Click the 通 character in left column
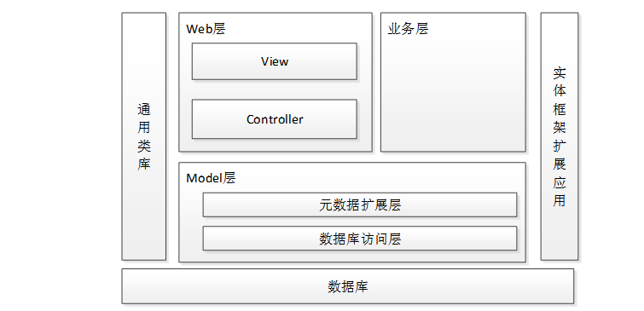 [x=144, y=110]
